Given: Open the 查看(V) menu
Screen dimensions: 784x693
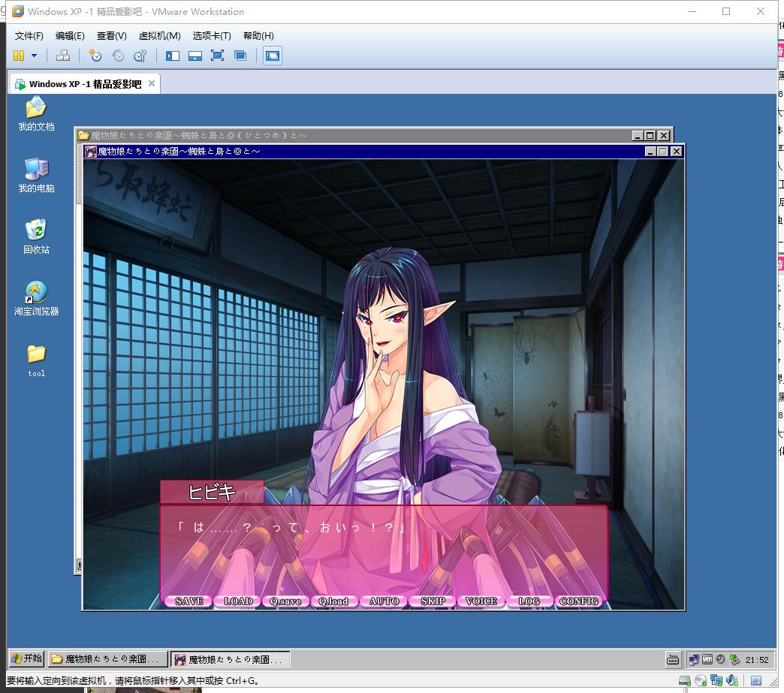Looking at the screenshot, I should click(x=111, y=35).
